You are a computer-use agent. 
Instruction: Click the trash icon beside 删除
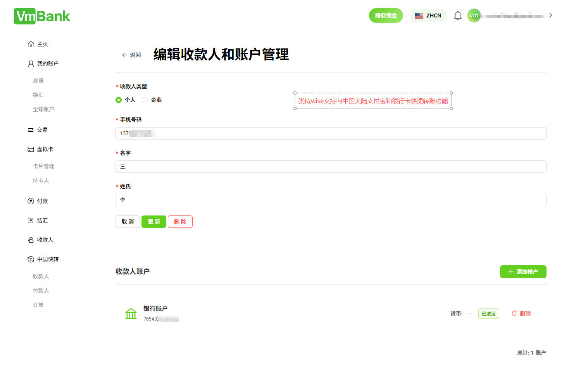514,313
